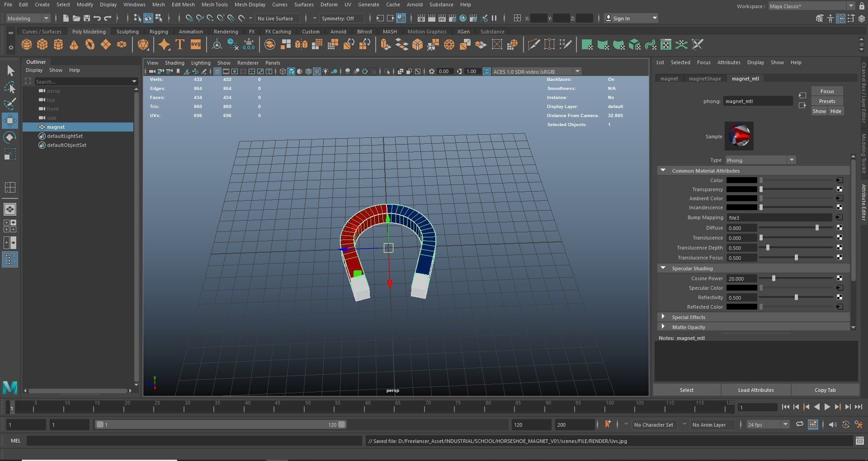868x461 pixels.
Task: Click the New Scene icon
Action: pos(66,18)
